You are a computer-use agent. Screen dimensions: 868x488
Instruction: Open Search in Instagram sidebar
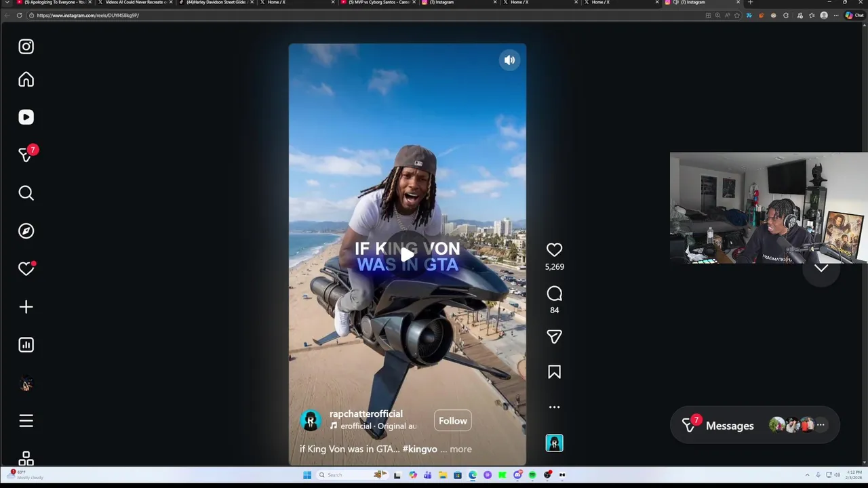tap(26, 193)
